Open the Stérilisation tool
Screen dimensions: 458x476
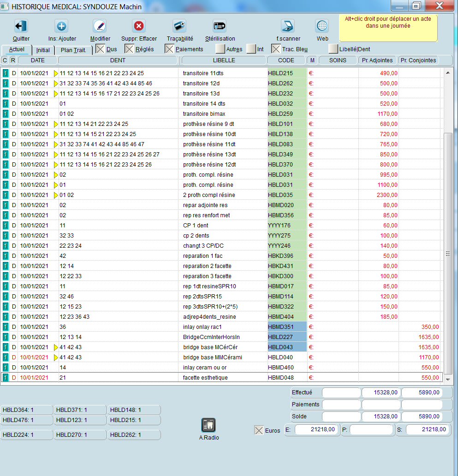(x=220, y=26)
